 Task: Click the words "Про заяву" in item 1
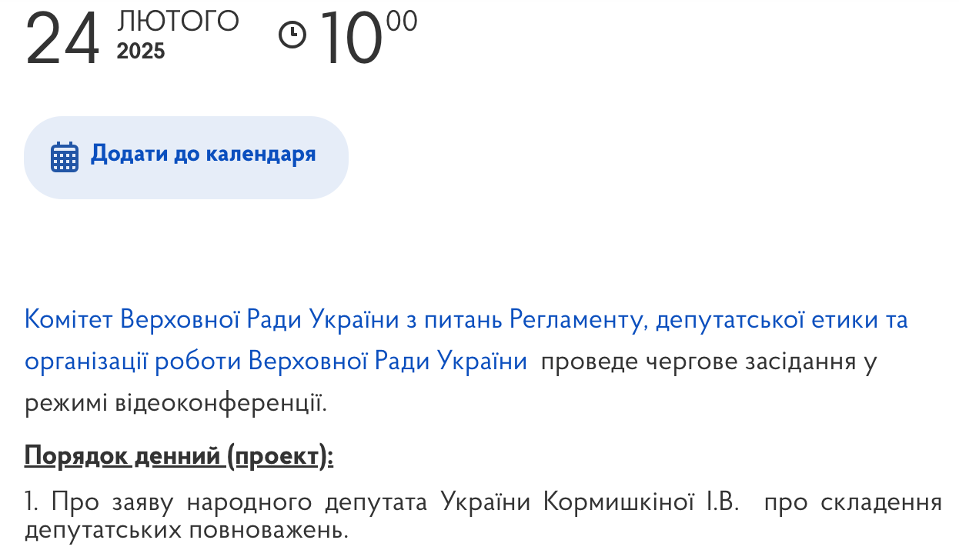click(x=102, y=502)
